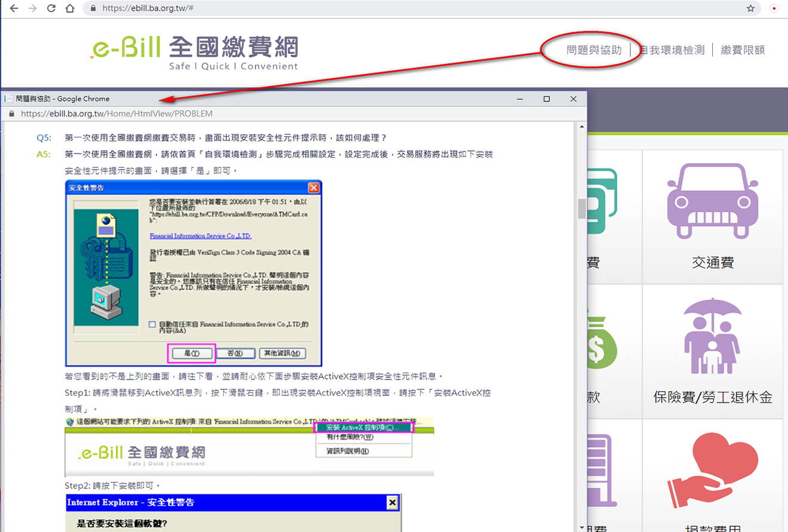
Task: Select 安裝 ActiveX 控制項 in the context menu
Action: click(x=364, y=428)
